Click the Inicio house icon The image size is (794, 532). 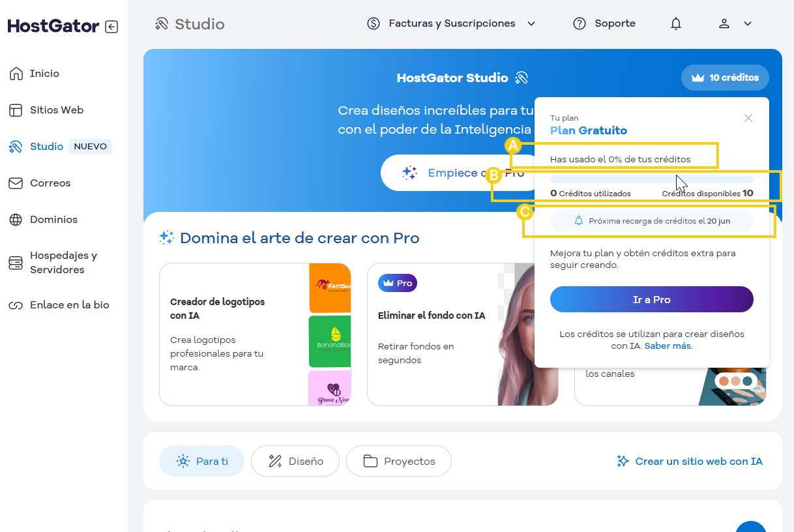(16, 74)
